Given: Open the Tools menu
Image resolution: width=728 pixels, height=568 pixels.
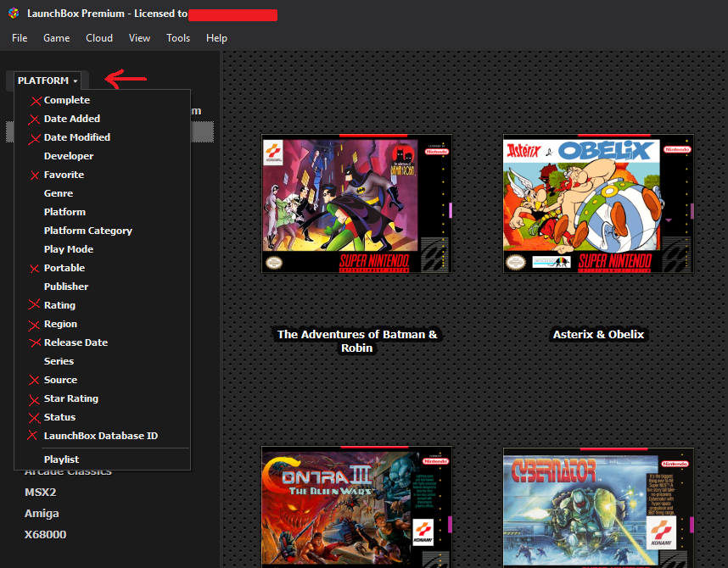Looking at the screenshot, I should pos(178,38).
